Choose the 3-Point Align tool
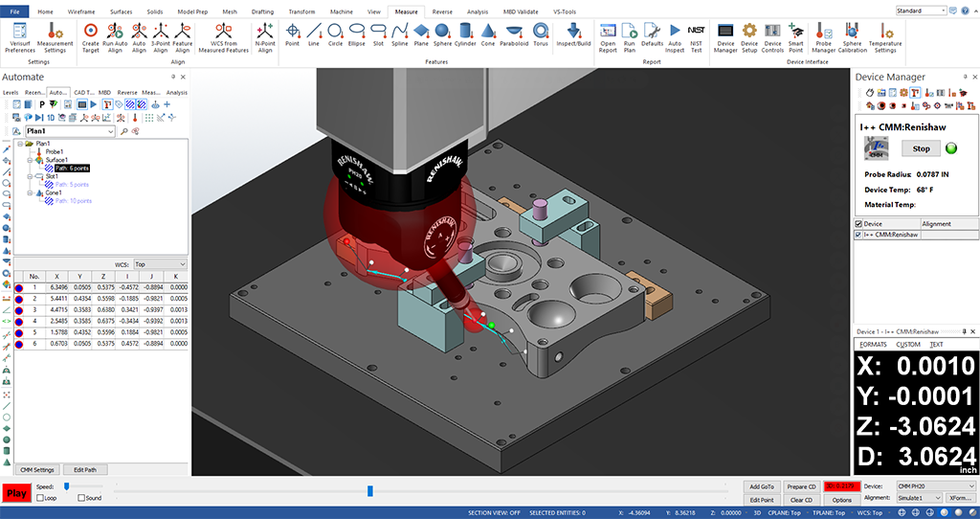The width and height of the screenshot is (980, 519). click(x=161, y=37)
